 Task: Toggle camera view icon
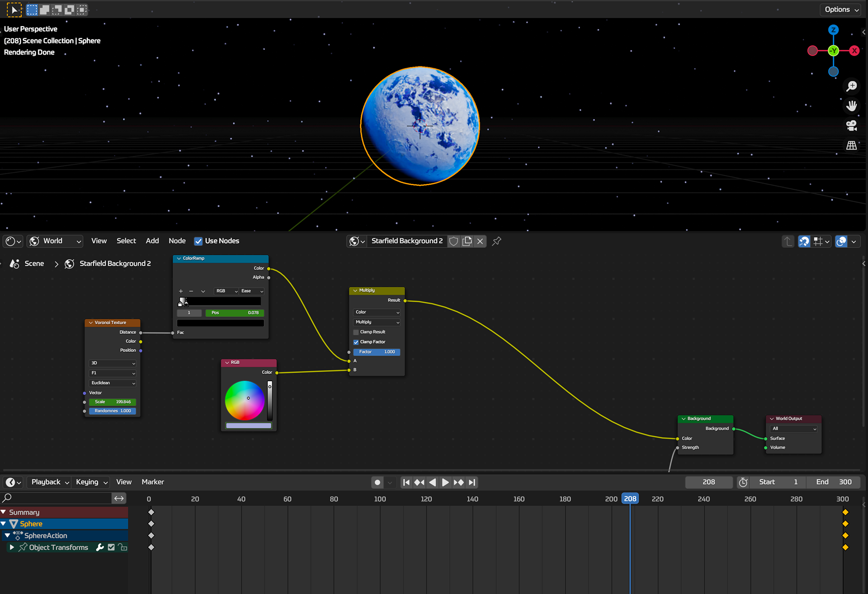pyautogui.click(x=852, y=126)
